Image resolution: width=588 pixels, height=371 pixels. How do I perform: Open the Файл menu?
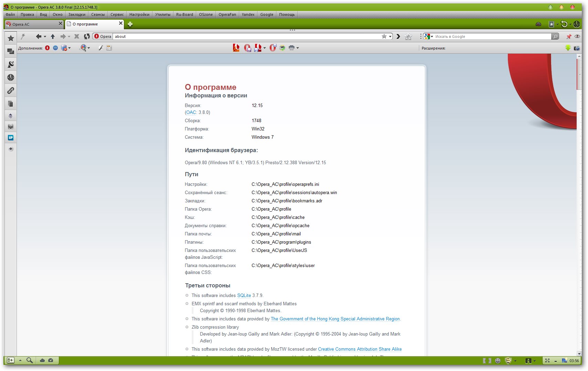click(10, 14)
